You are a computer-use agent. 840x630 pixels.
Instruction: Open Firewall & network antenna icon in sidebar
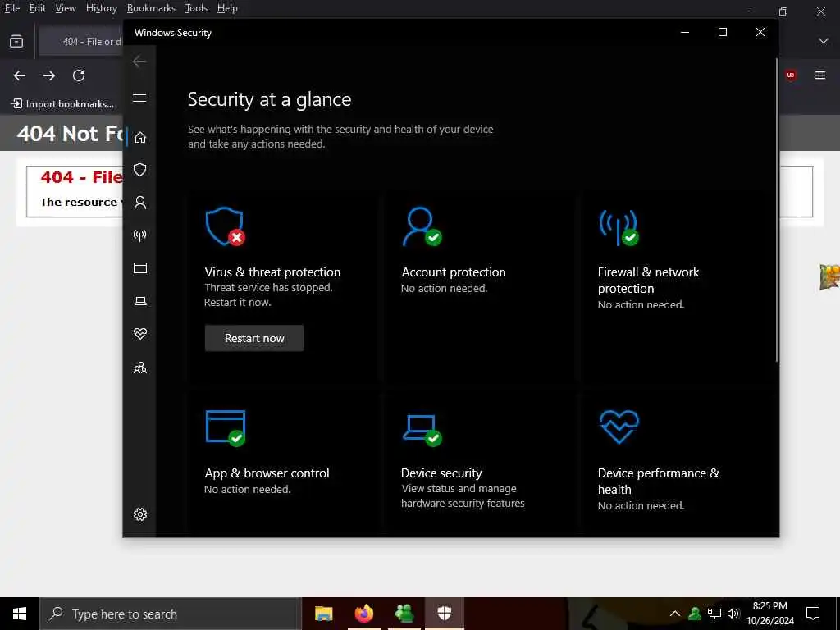pos(139,235)
